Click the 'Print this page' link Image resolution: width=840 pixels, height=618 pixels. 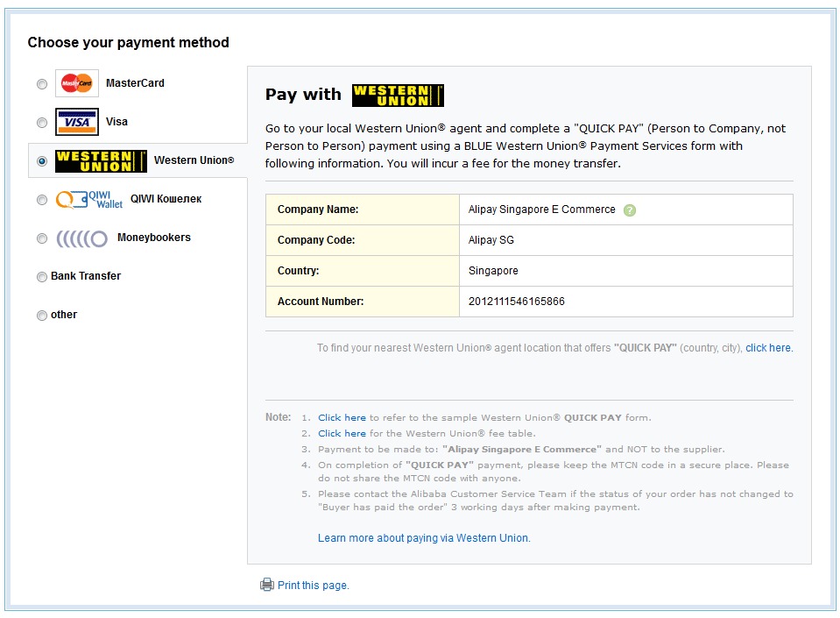(313, 586)
